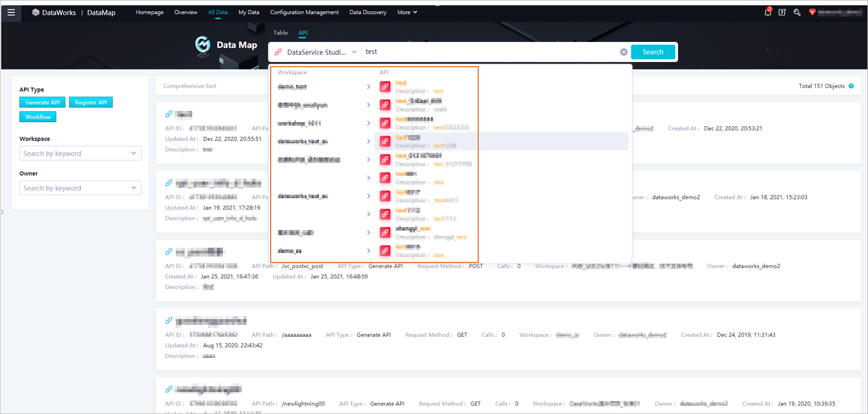868x414 pixels.
Task: Click the API icon of the highlighted suggestion row
Action: [x=385, y=142]
